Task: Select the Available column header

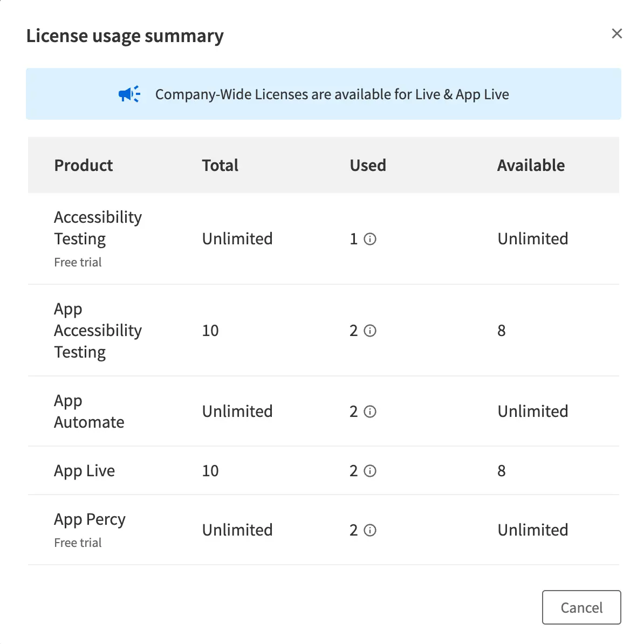Action: point(531,165)
